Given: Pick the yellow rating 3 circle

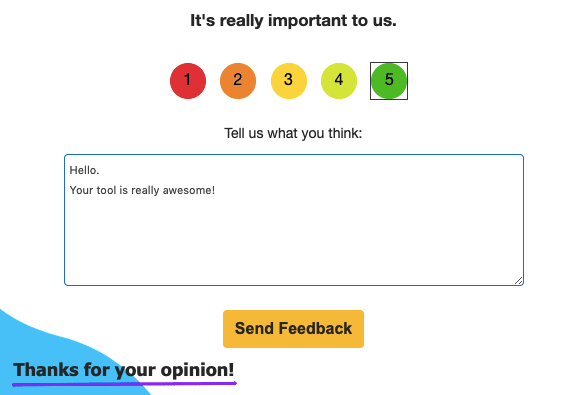Looking at the screenshot, I should pos(289,81).
